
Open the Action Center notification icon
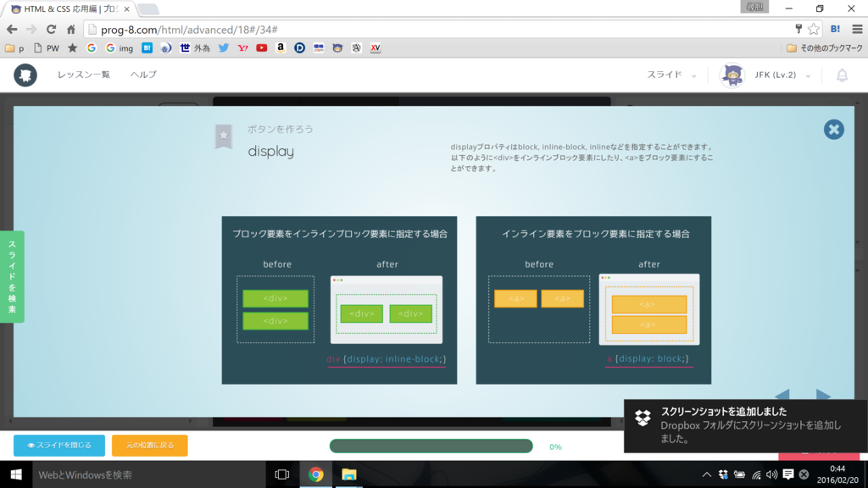787,474
